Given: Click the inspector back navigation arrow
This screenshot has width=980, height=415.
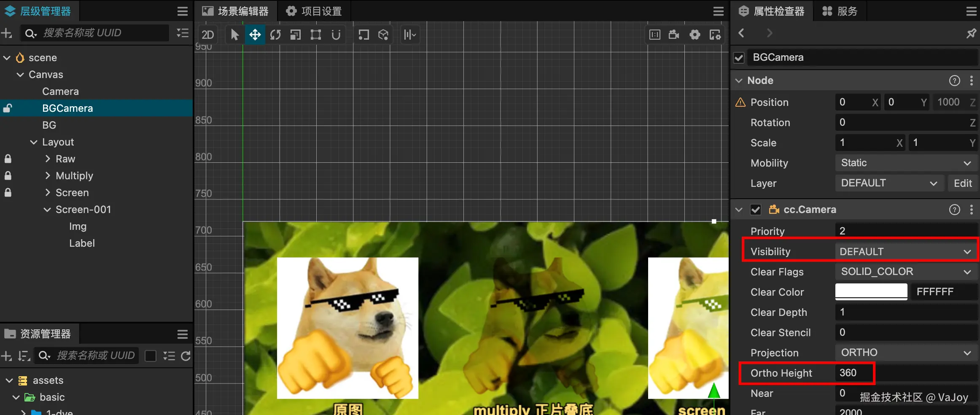Looking at the screenshot, I should click(741, 33).
